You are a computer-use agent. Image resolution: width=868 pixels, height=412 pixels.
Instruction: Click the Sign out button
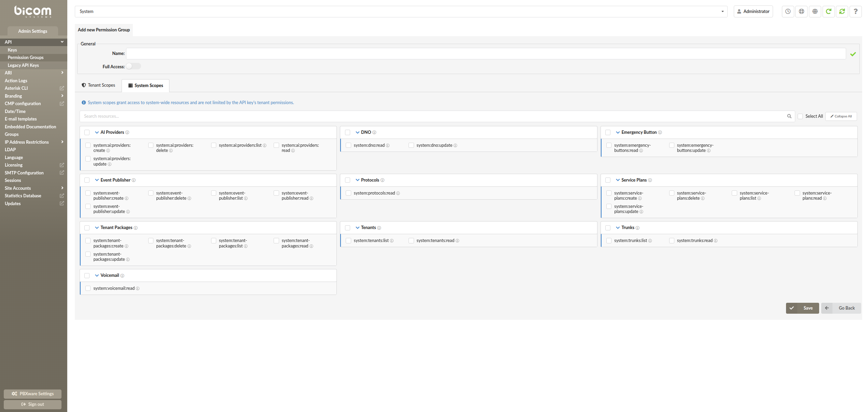[33, 404]
